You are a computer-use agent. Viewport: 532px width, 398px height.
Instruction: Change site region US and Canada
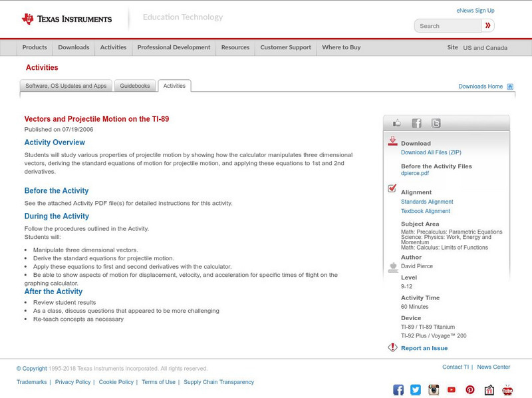[485, 48]
